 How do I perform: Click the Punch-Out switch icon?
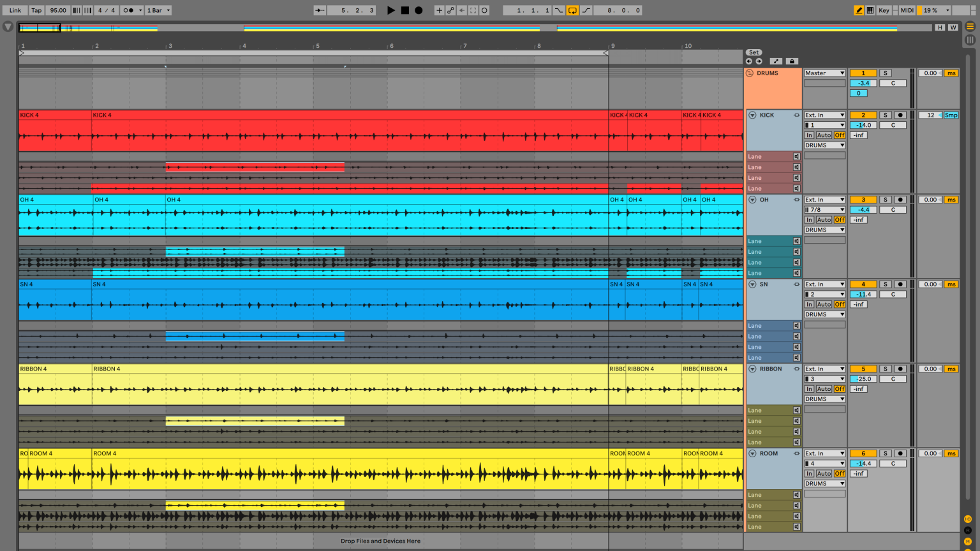(586, 10)
